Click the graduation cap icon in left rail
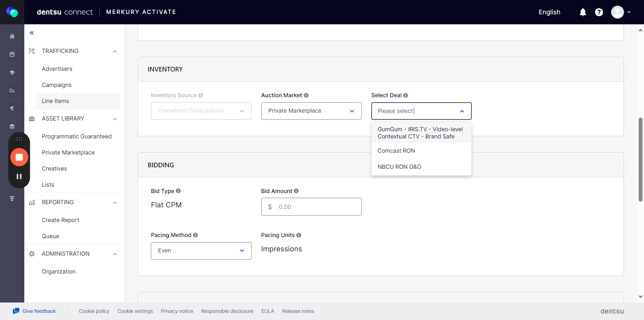 12,73
